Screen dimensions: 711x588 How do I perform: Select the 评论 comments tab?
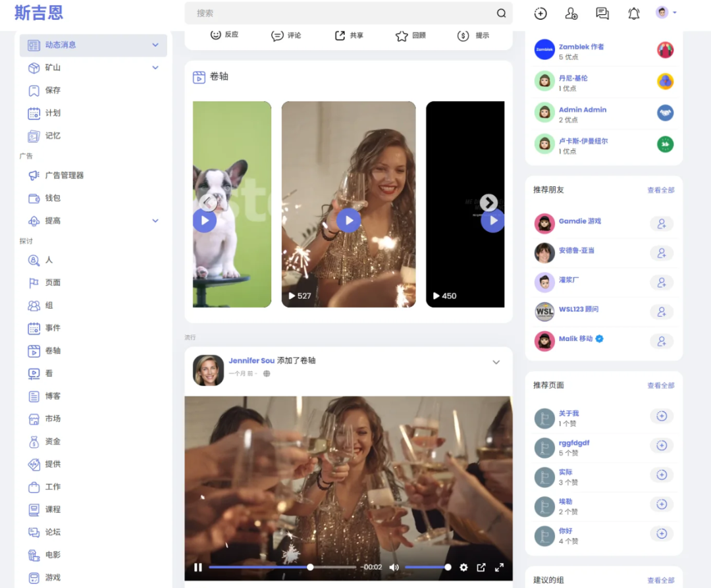286,36
